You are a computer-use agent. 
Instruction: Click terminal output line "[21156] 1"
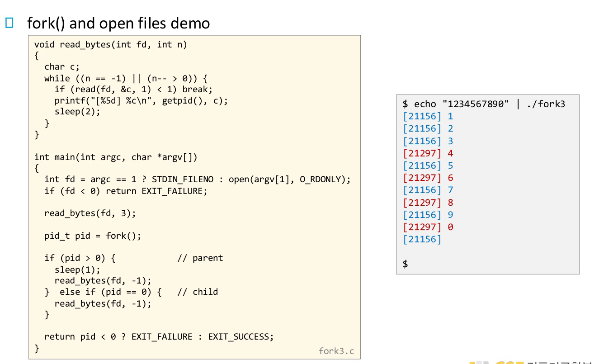pos(428,116)
